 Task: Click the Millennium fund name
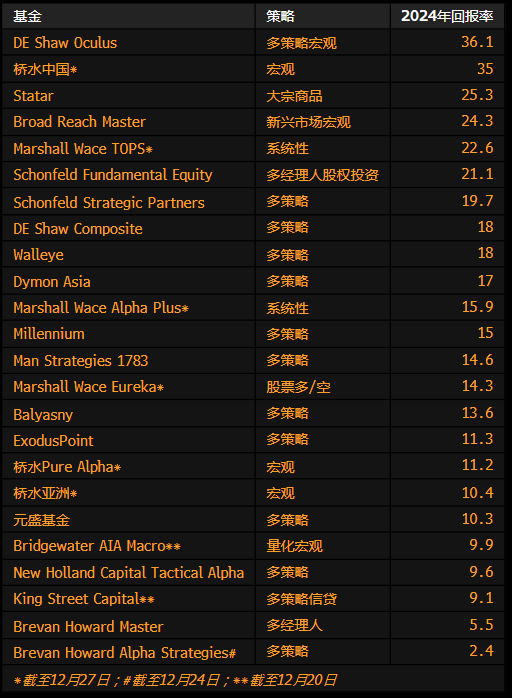point(49,334)
